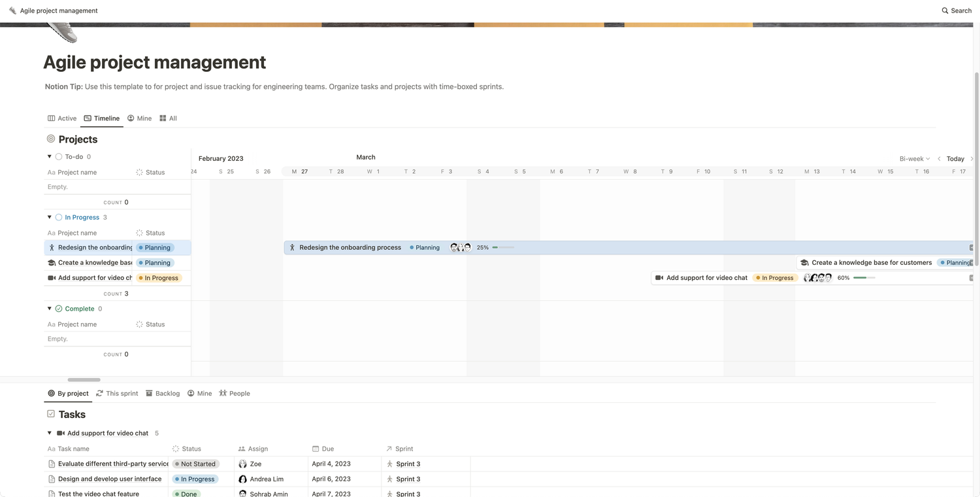The width and height of the screenshot is (980, 497).
Task: Click In Progress status of Design and develop task
Action: point(195,479)
